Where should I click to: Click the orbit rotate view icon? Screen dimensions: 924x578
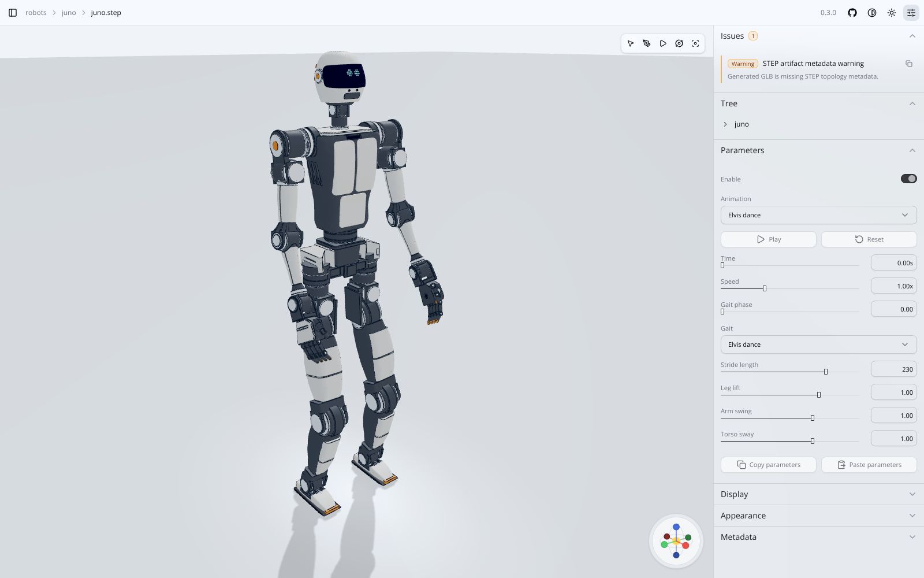click(679, 43)
